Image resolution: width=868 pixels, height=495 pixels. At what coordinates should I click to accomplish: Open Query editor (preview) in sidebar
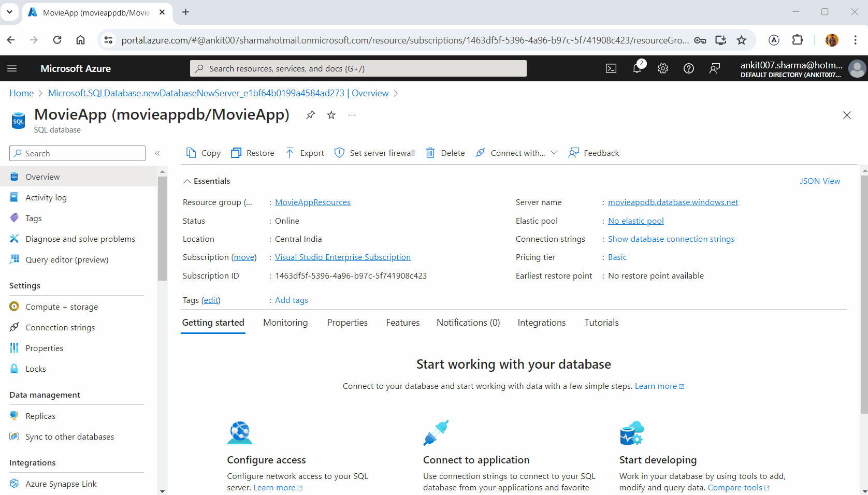(67, 260)
